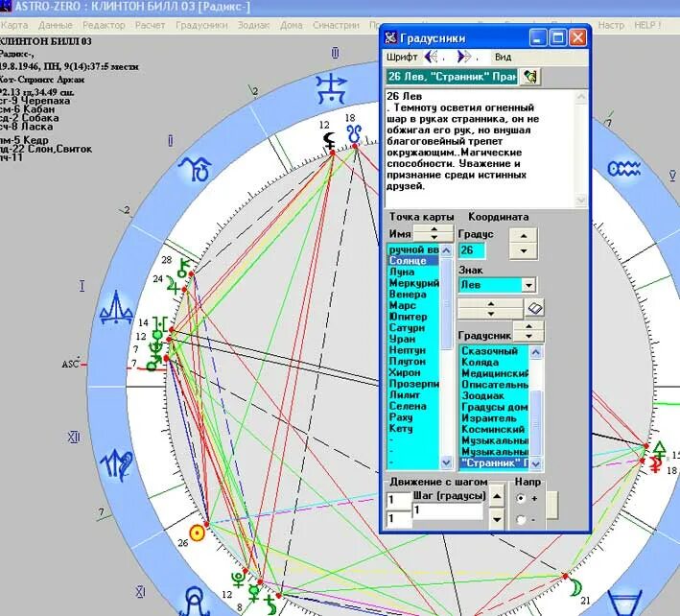Open the Синастрии menu
Screen dimensions: 680x616
(336, 25)
